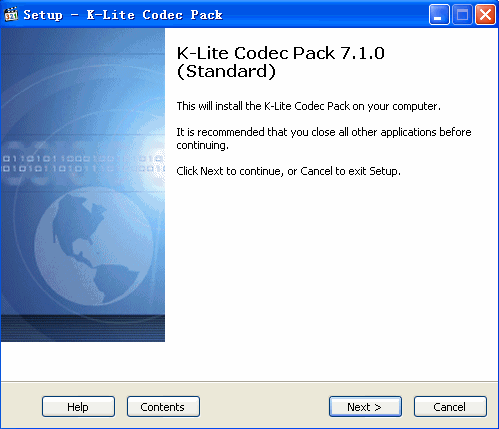Cancel the K-Lite setup
This screenshot has height=429, width=499.
click(x=450, y=406)
